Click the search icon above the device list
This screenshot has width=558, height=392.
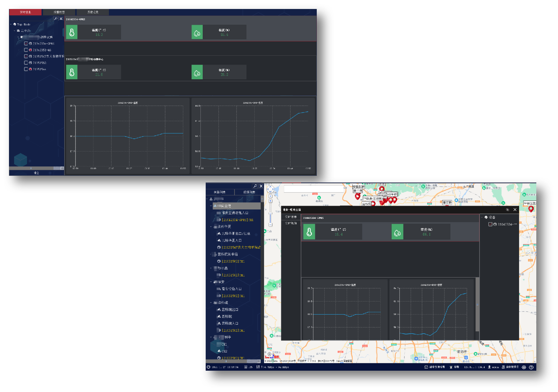coord(255,186)
